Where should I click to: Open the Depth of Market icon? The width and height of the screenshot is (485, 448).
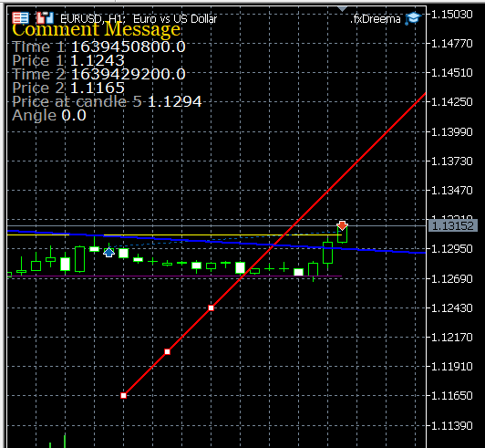click(46, 18)
